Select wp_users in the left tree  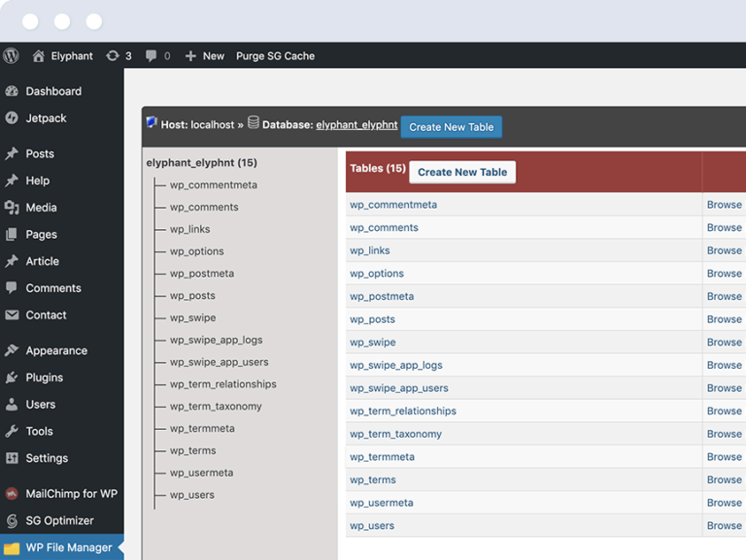coord(191,495)
